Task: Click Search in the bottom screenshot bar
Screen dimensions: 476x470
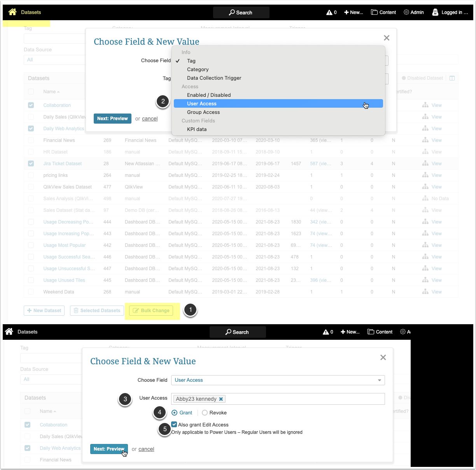Action: [x=238, y=332]
